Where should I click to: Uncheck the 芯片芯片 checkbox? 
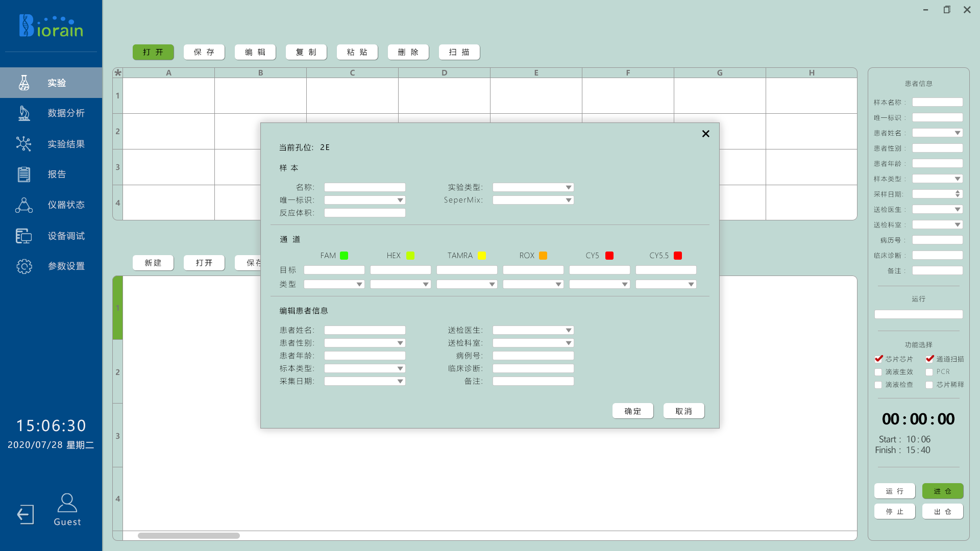pyautogui.click(x=878, y=359)
